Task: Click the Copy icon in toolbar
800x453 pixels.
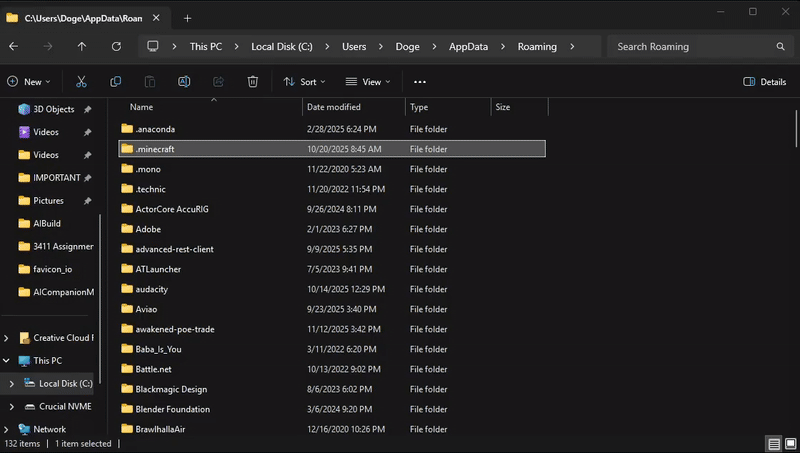Action: point(116,82)
